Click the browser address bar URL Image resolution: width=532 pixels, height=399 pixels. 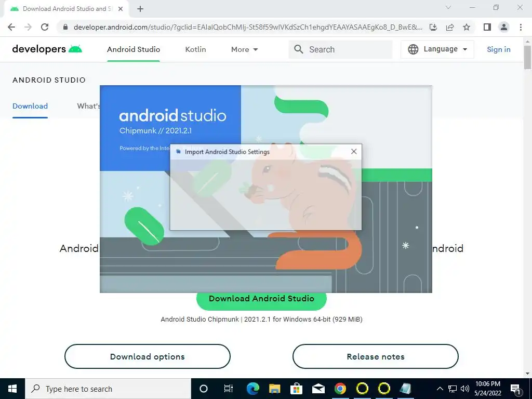(x=248, y=27)
